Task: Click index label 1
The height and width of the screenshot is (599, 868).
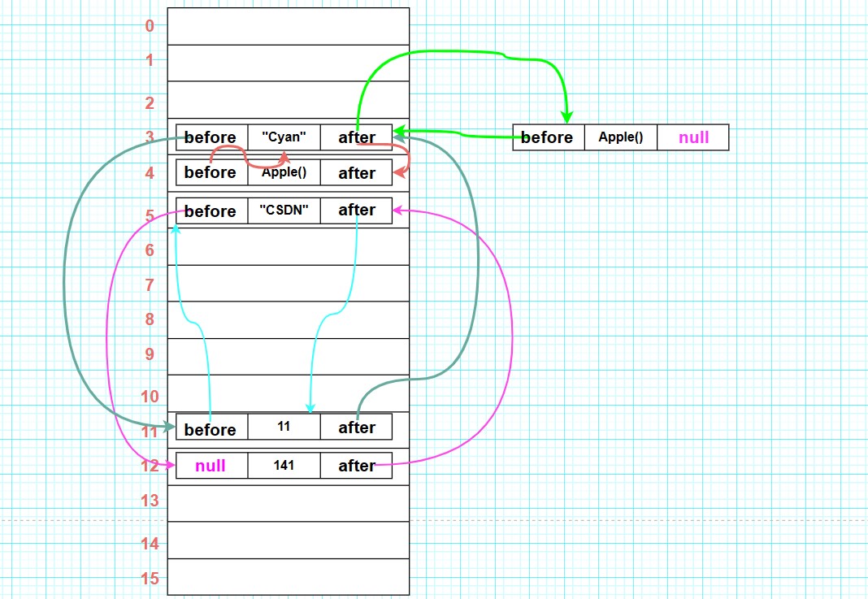Action: tap(150, 60)
